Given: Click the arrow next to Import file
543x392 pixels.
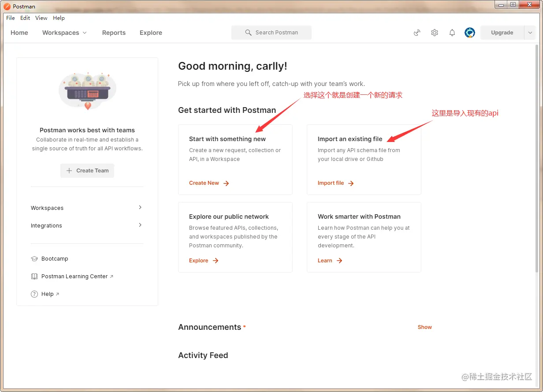Looking at the screenshot, I should pos(351,183).
